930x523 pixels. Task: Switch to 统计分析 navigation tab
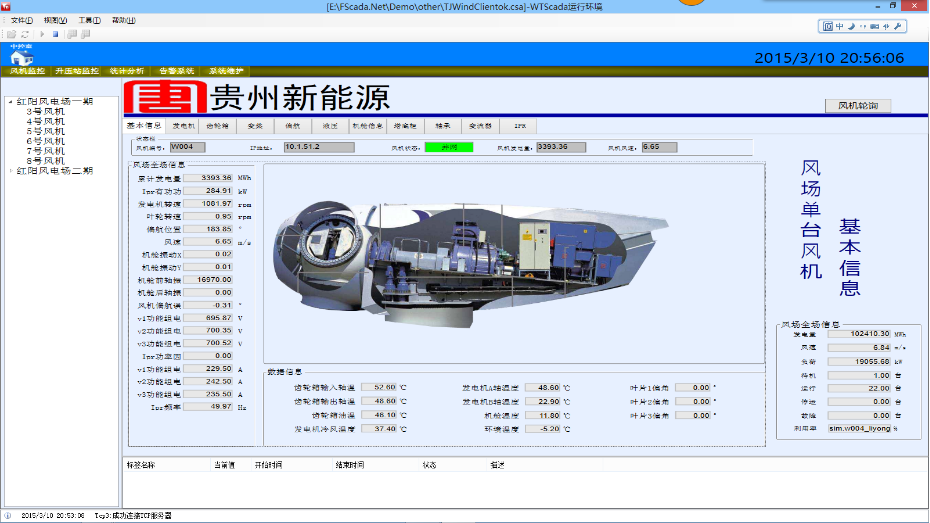pos(126,71)
